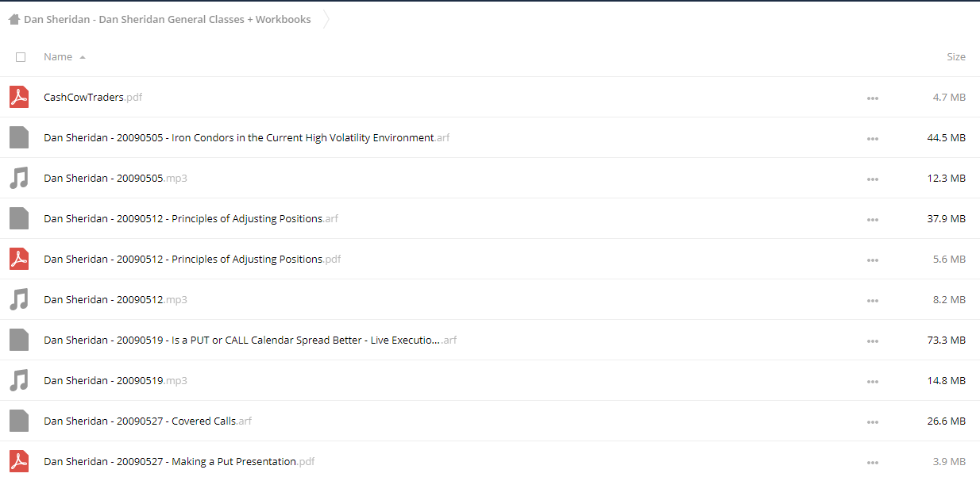
Task: Open more options for 20090505.mp3
Action: (873, 179)
